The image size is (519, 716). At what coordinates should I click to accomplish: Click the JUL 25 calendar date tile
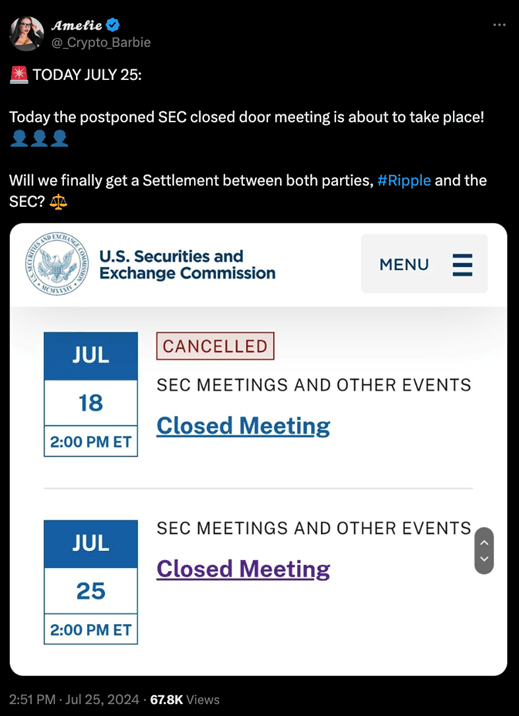point(90,582)
